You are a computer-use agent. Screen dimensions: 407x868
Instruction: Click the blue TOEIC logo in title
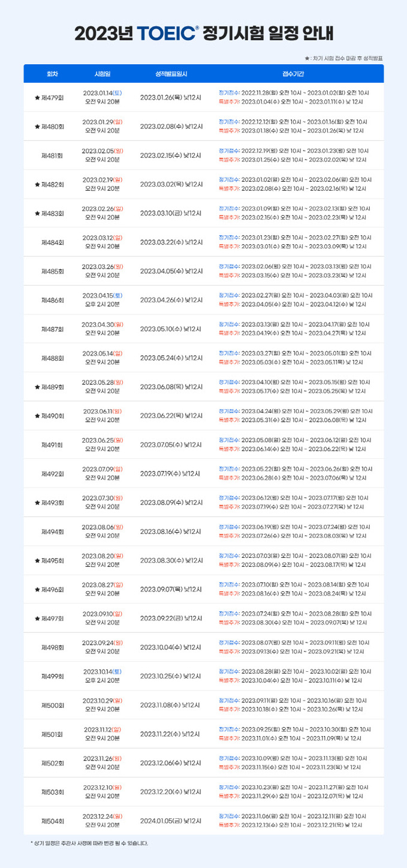click(x=168, y=33)
